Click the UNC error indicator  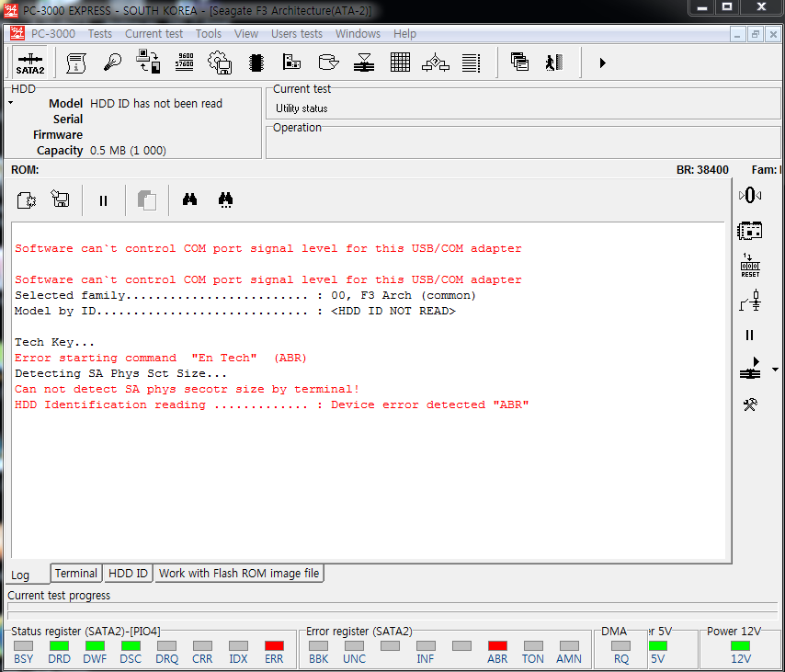click(x=354, y=646)
